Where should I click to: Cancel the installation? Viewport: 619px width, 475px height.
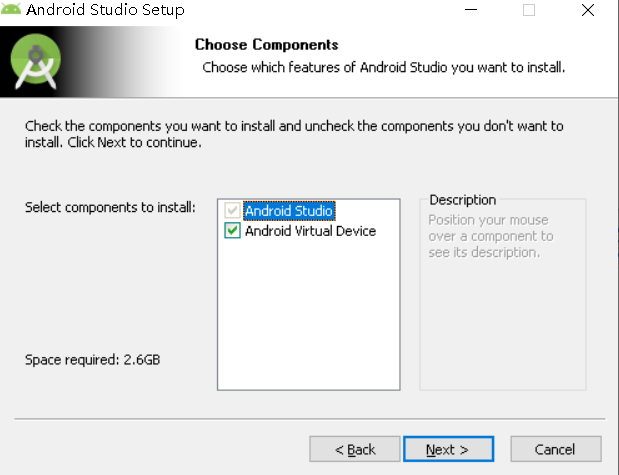click(x=555, y=449)
